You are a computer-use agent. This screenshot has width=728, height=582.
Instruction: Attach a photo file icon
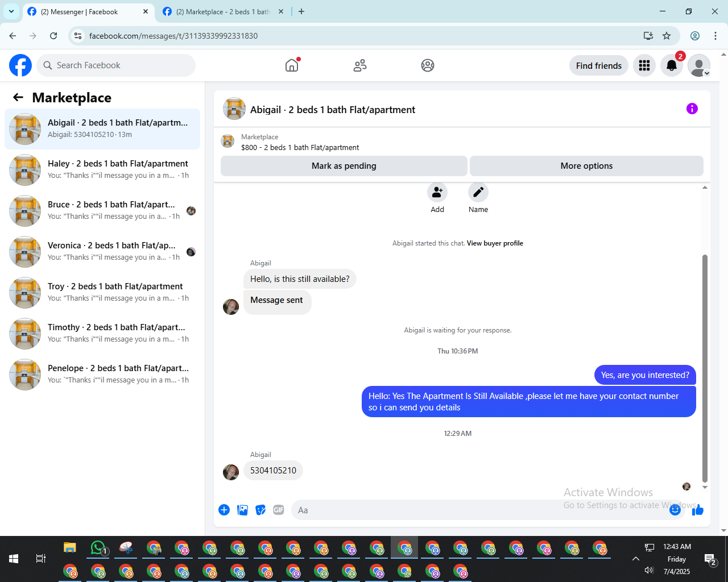pos(243,510)
